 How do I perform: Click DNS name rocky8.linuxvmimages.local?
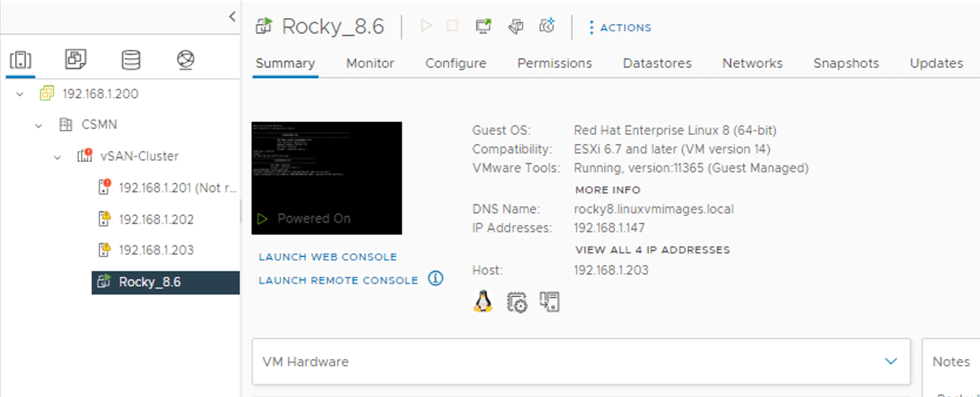[654, 209]
